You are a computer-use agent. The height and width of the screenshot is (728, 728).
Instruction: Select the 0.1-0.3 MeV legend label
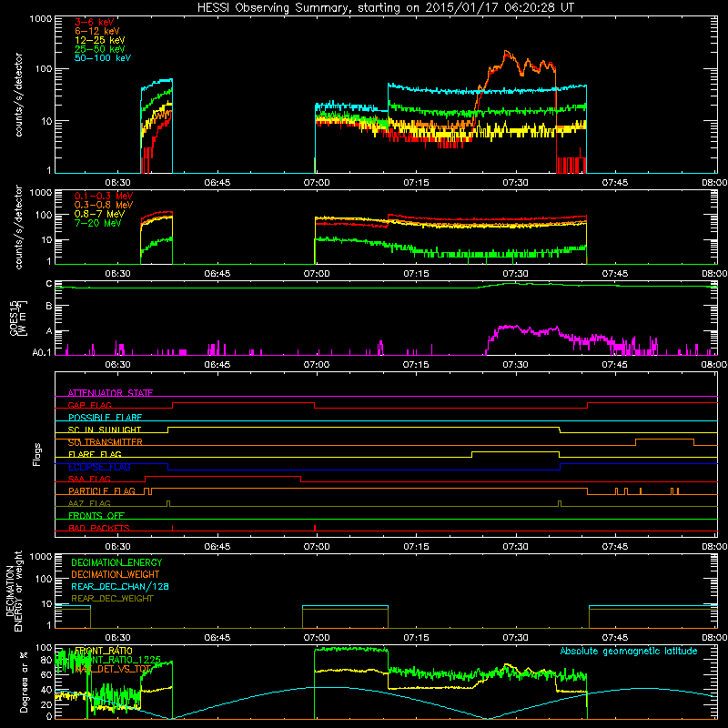tap(104, 196)
